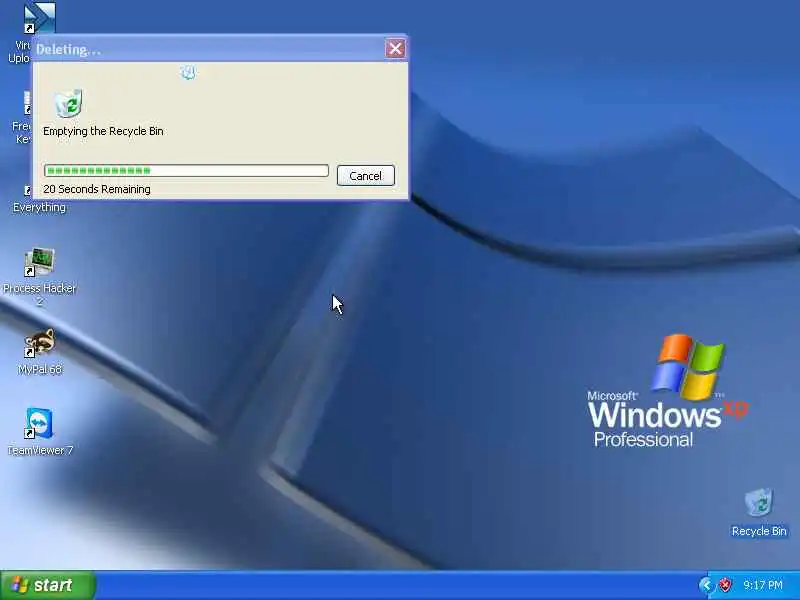Click the red security shield tray icon
This screenshot has width=800, height=600.
point(724,585)
